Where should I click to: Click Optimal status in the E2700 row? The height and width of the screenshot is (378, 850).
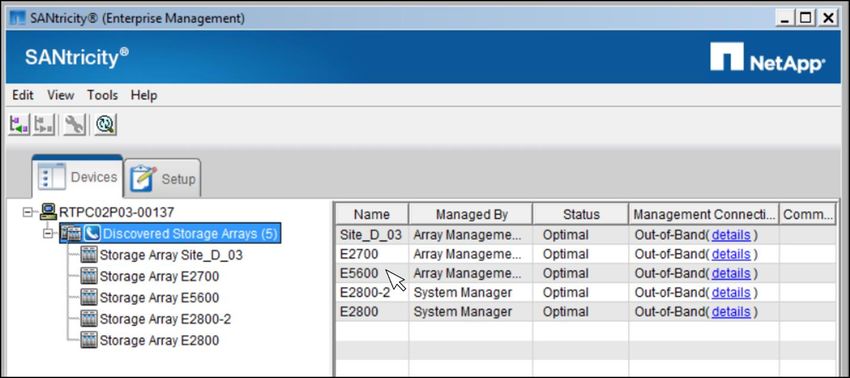[565, 254]
